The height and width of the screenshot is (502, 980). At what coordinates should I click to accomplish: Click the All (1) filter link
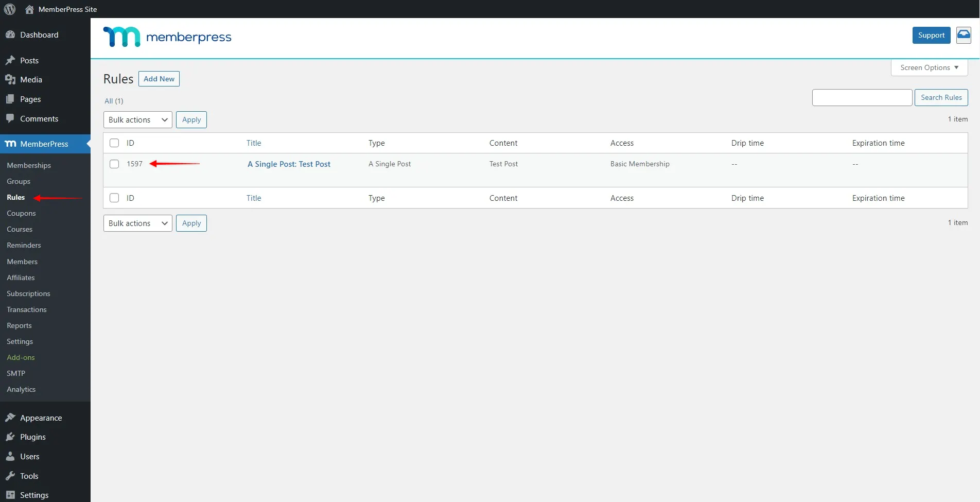point(114,101)
